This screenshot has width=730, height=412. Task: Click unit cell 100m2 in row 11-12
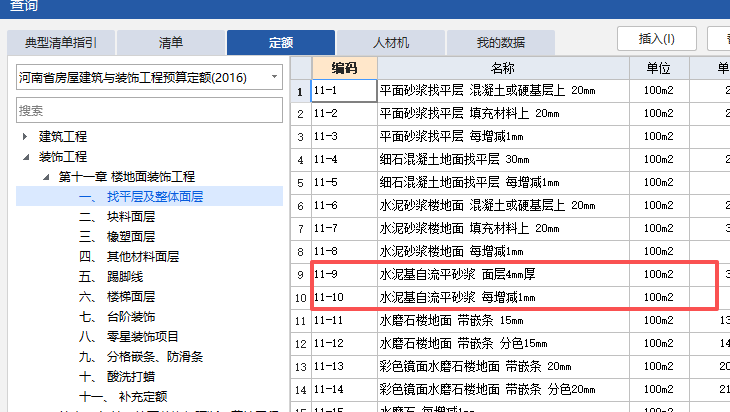(x=659, y=344)
